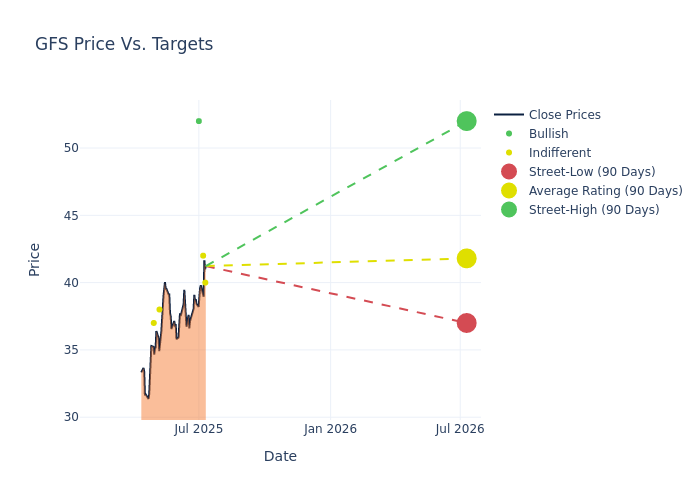Click the large green Street-High target marker
700x500 pixels.
[x=467, y=121]
